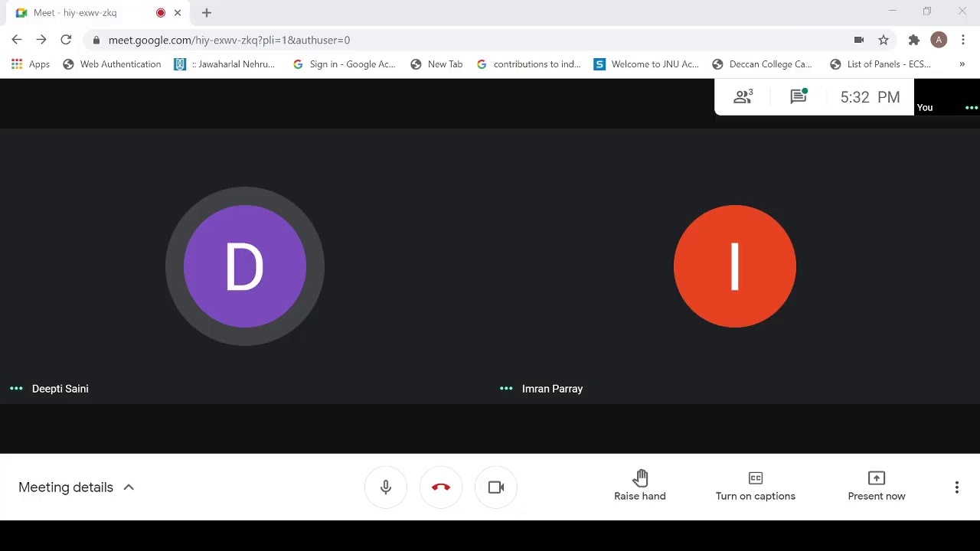
Task: Expand Meeting details panel
Action: coord(77,487)
